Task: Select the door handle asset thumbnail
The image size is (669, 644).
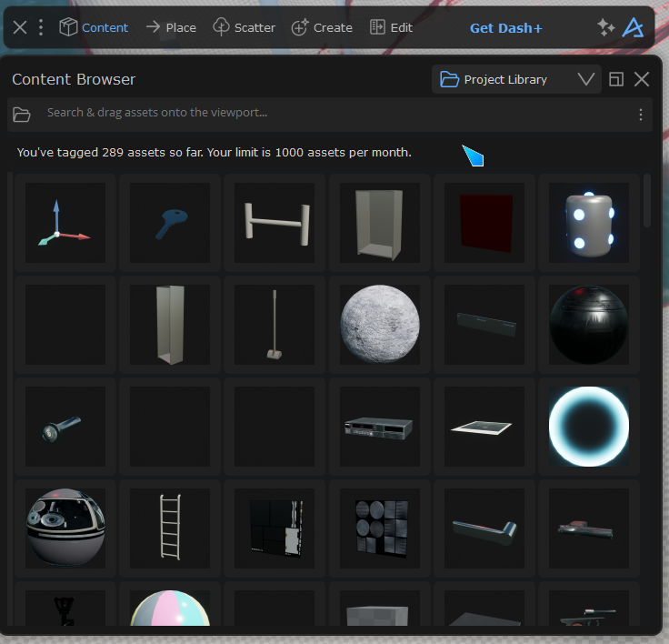Action: tap(484, 528)
